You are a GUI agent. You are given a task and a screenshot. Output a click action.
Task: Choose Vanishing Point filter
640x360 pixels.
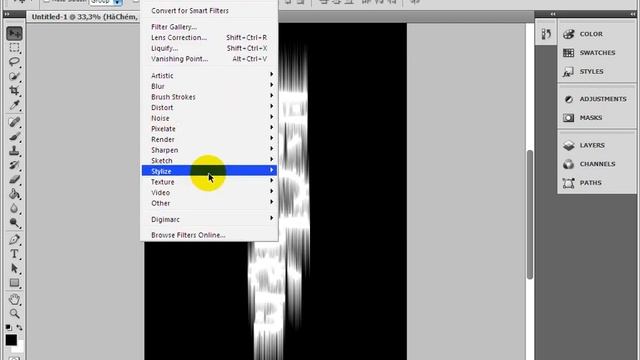(x=209, y=59)
